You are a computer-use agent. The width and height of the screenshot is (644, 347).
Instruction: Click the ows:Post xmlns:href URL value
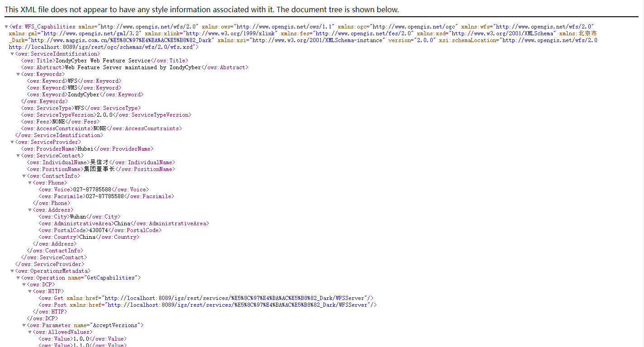(238, 305)
